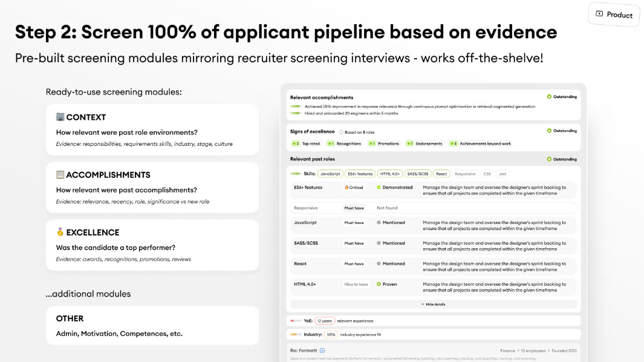The height and width of the screenshot is (362, 644).
Task: Expand the Responsive skill row
Action: pyautogui.click(x=434, y=208)
